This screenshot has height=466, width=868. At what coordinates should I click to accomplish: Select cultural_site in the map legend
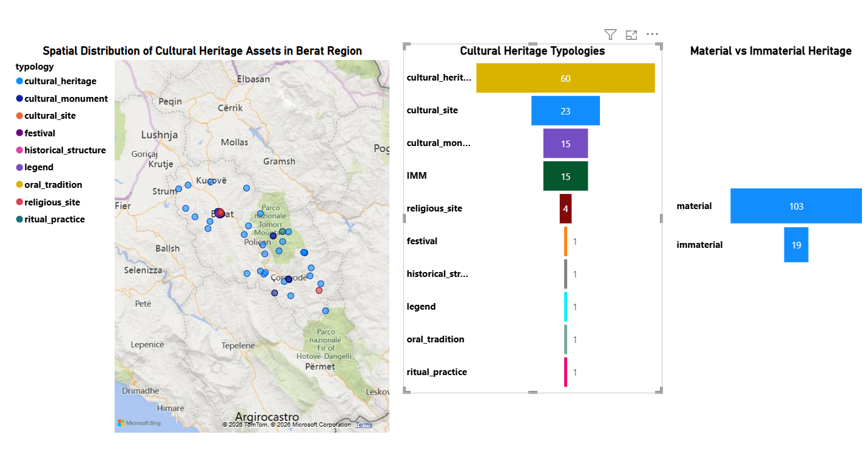pos(45,116)
